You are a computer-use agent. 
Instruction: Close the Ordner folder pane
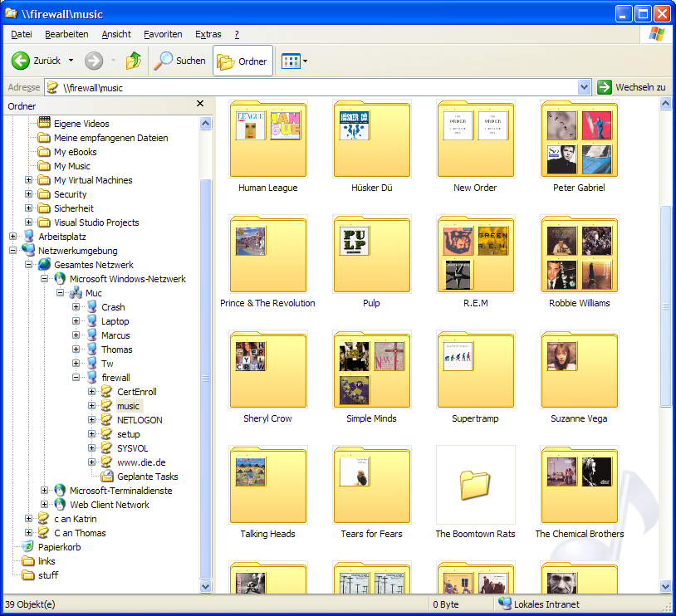[x=200, y=104]
